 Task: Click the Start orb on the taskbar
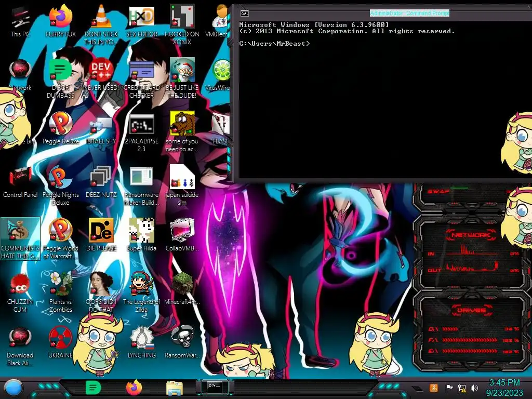point(14,389)
